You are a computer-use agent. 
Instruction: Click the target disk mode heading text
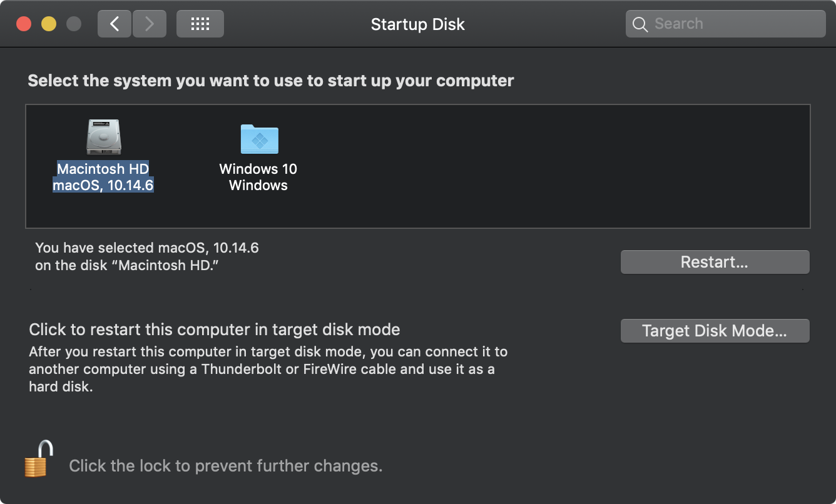click(215, 329)
